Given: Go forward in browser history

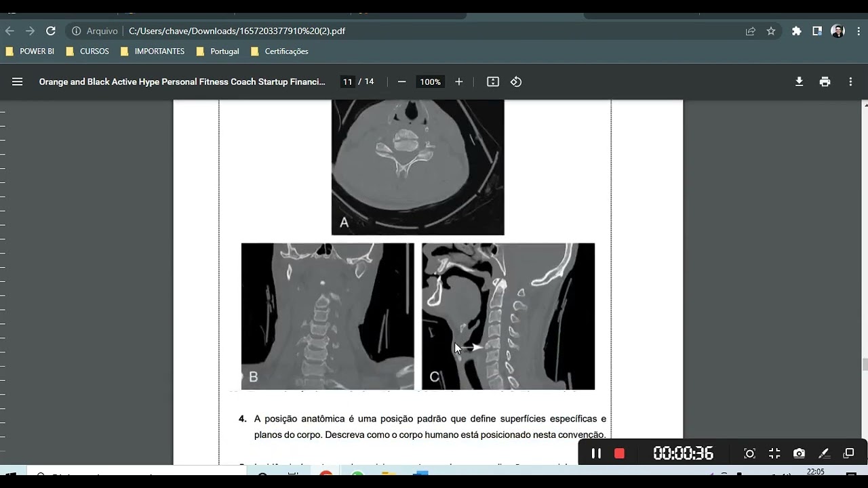Looking at the screenshot, I should click(30, 30).
